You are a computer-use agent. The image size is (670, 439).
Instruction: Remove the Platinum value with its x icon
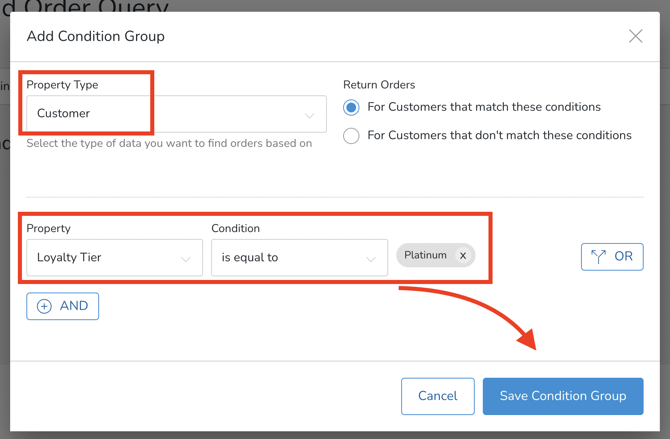(463, 256)
